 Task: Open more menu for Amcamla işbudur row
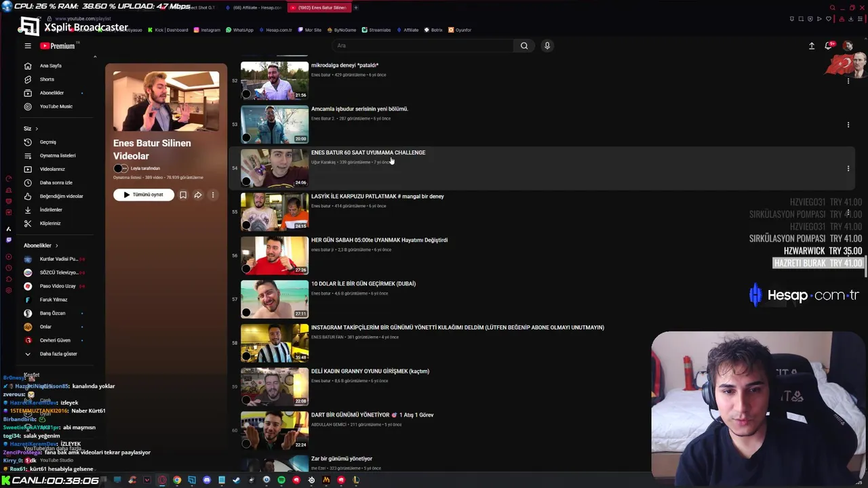[848, 125]
